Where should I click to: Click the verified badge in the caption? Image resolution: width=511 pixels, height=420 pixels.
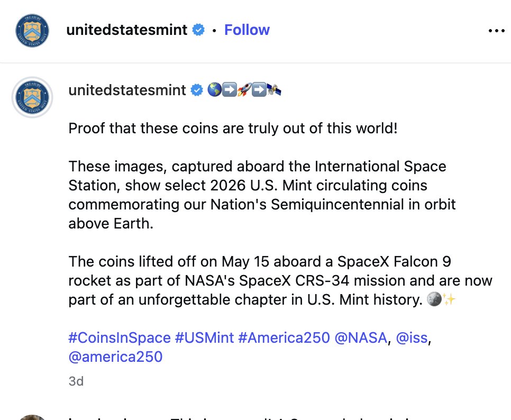(x=196, y=90)
